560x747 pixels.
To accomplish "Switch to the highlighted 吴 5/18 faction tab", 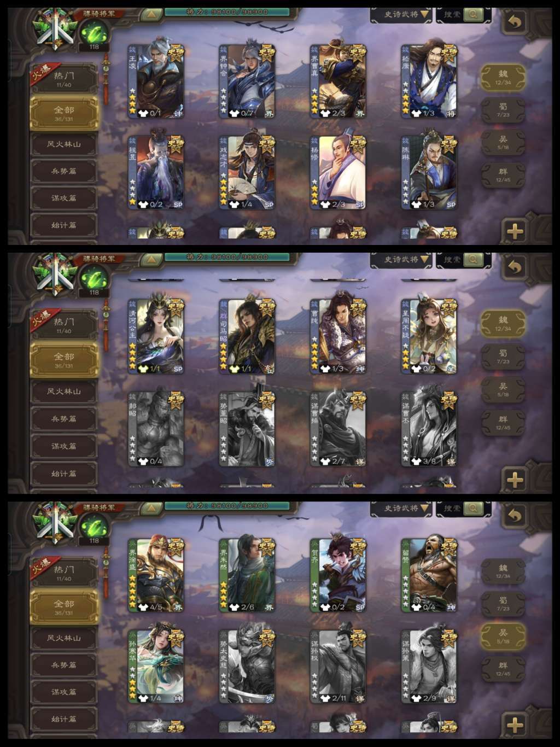I will tap(503, 635).
